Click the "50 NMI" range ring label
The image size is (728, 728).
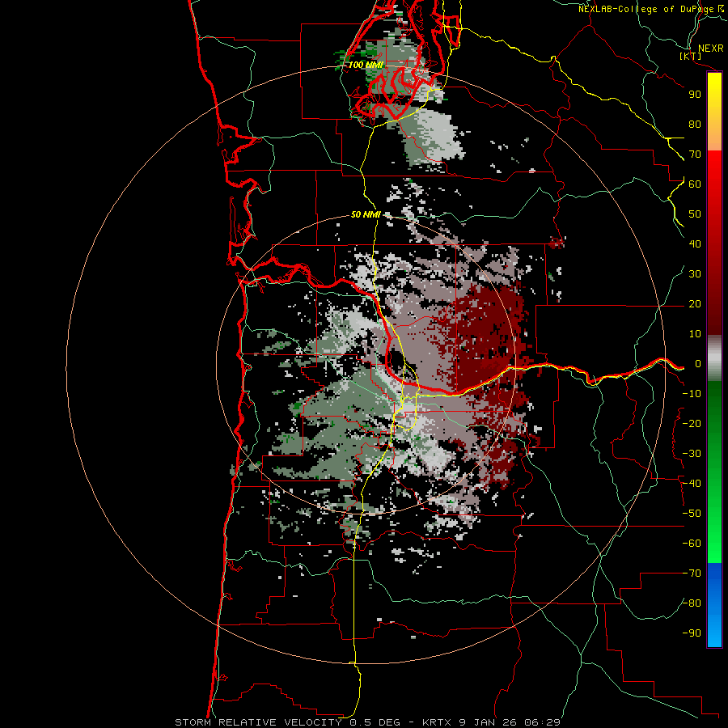366,214
